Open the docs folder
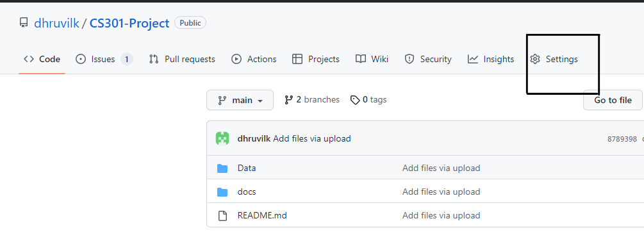Image resolution: width=644 pixels, height=237 pixels. 247,192
